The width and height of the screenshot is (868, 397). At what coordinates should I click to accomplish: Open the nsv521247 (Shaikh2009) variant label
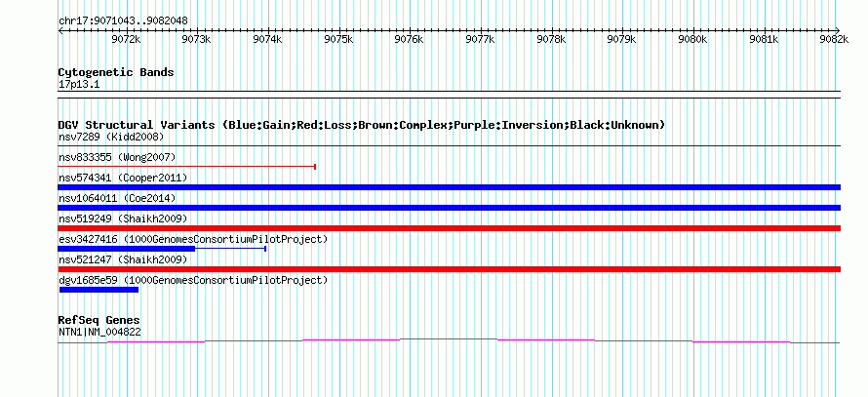(x=123, y=260)
